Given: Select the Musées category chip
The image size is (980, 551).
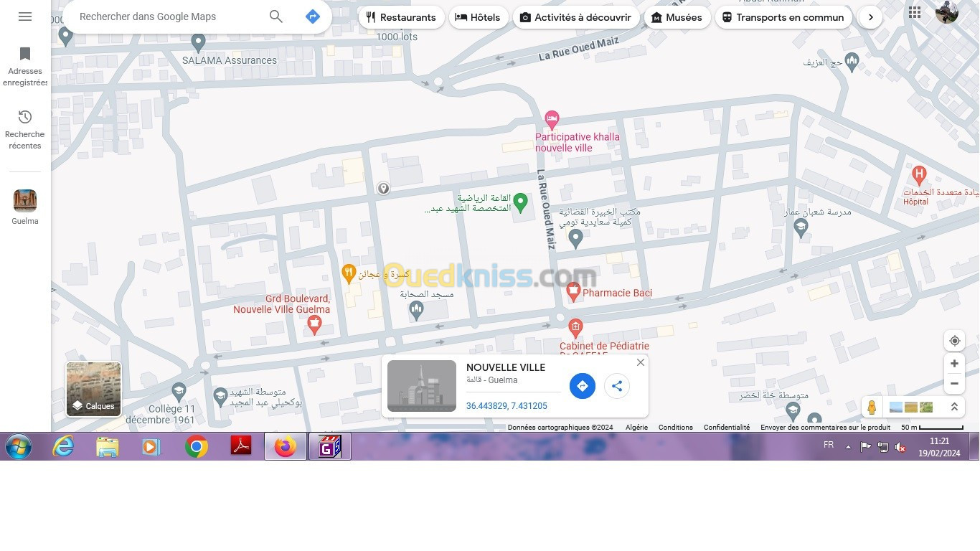Looking at the screenshot, I should click(677, 17).
